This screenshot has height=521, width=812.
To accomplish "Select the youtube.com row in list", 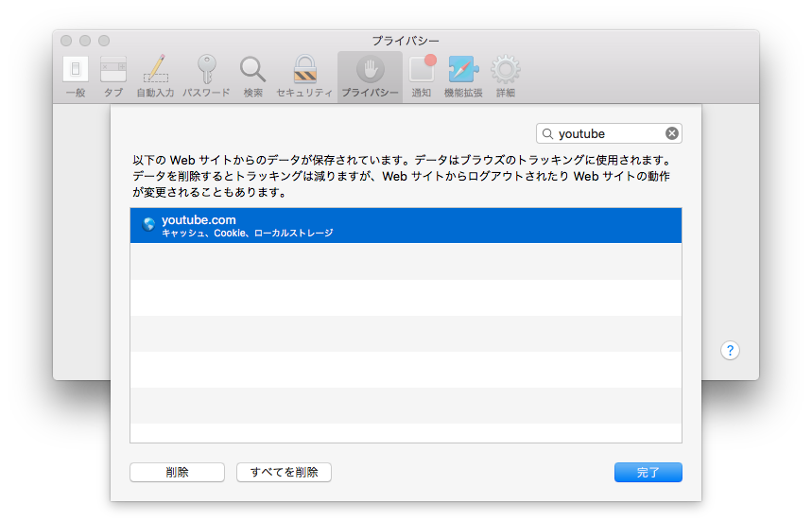I will [x=406, y=226].
